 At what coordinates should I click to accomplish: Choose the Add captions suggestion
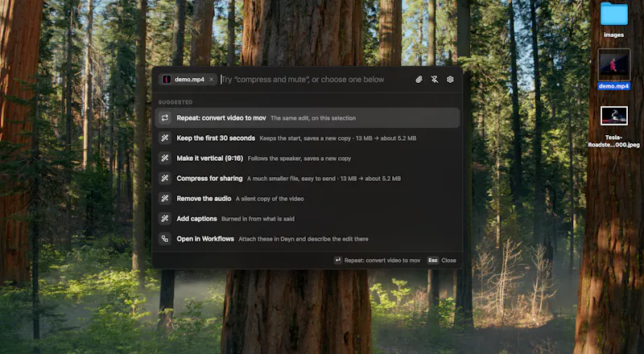(308, 219)
